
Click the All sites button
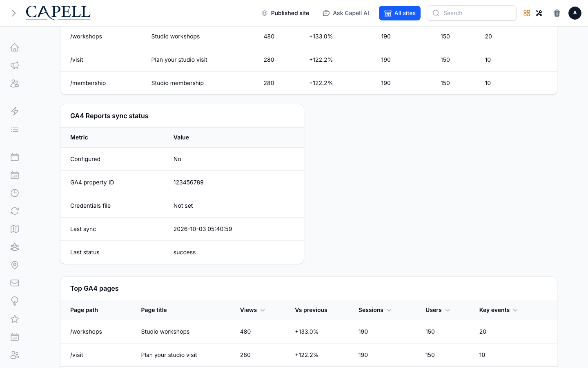(400, 13)
